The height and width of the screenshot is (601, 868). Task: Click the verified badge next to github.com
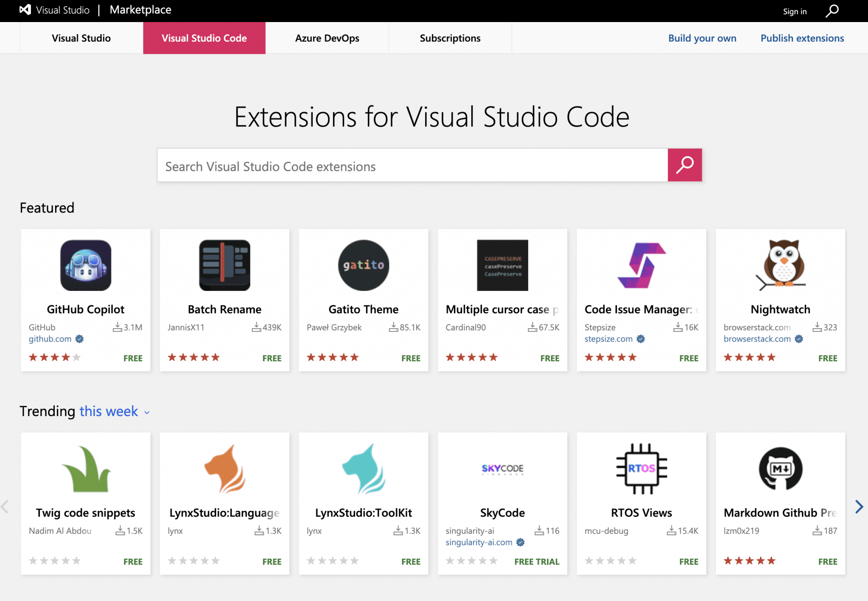click(80, 339)
